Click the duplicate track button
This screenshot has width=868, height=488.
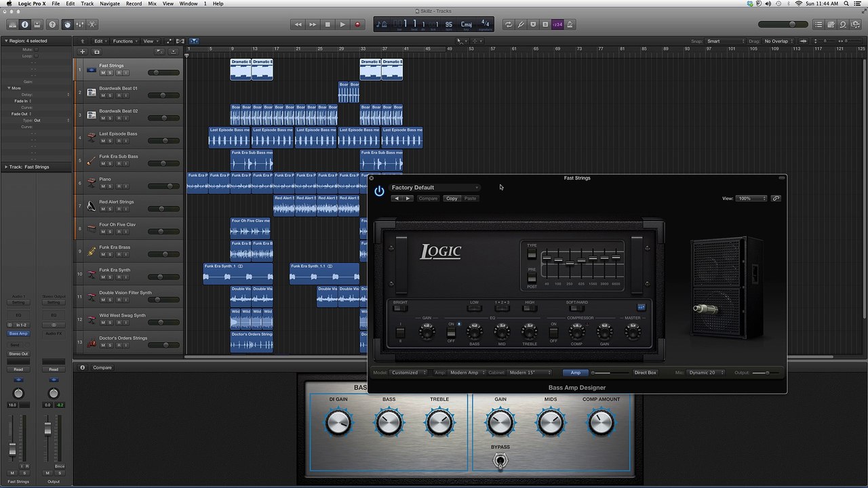point(96,52)
